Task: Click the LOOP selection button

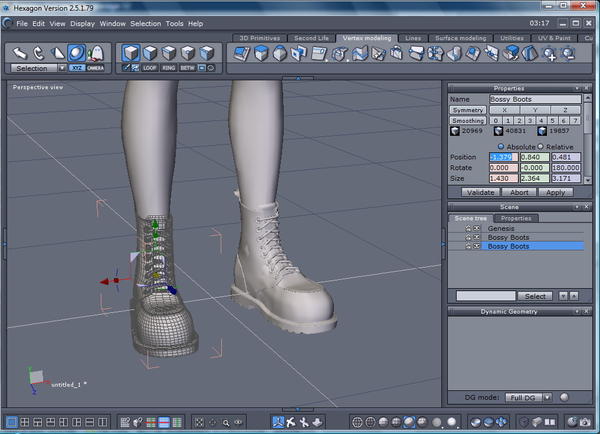Action: coord(151,68)
